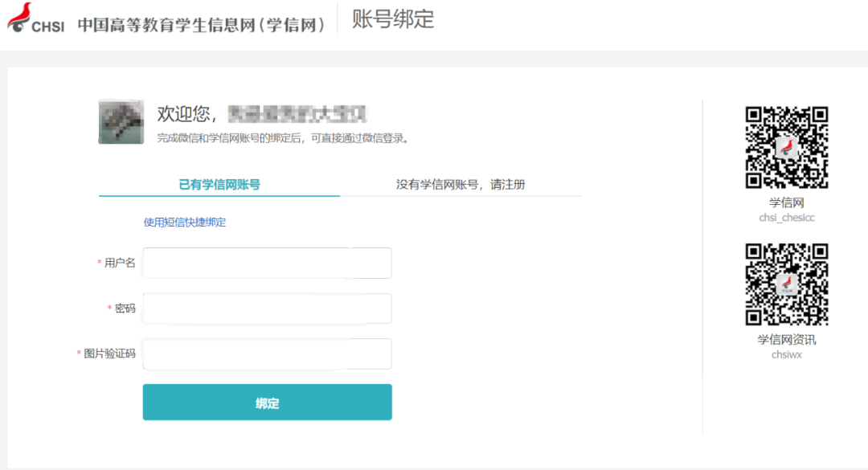
Task: Click the 账号绑定 page heading
Action: 393,18
